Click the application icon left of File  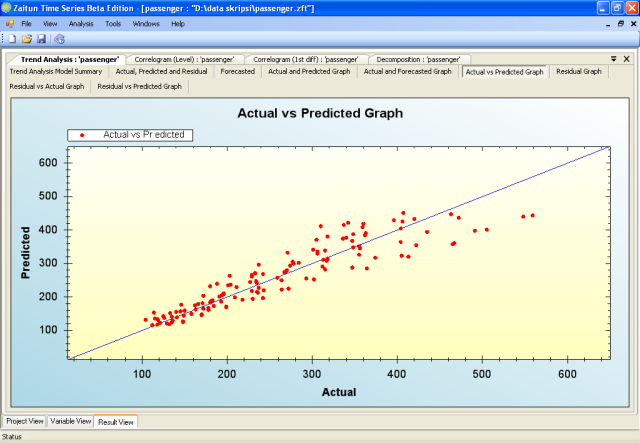coord(9,22)
